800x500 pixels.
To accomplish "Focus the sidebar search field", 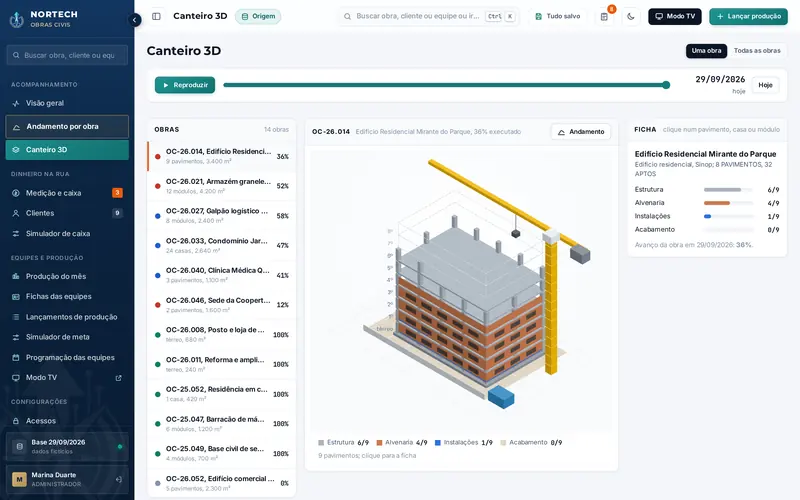I will 67,55.
